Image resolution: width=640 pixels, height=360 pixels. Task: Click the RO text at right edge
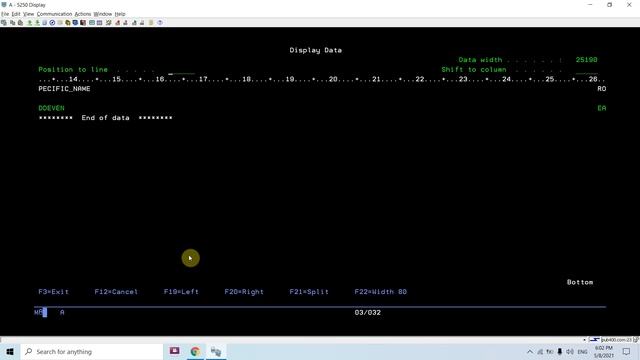pos(602,89)
